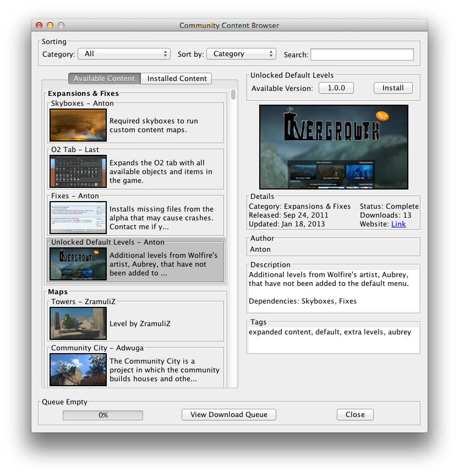The height and width of the screenshot is (476, 459).
Task: Switch to the Installed Content tab
Action: (177, 78)
